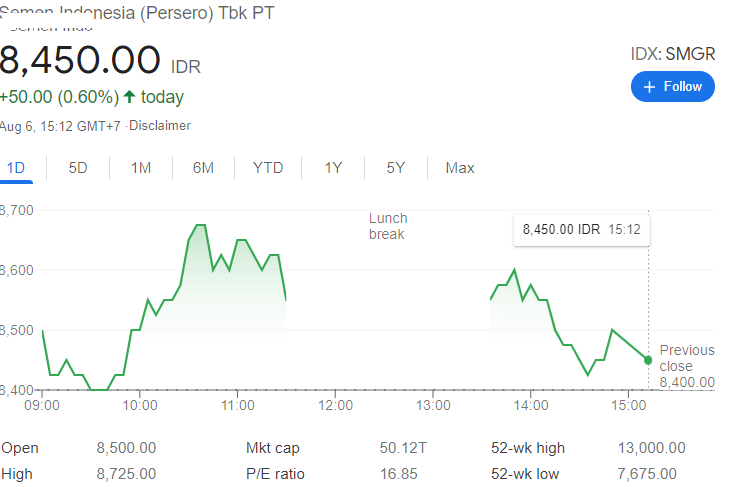Switch to the 1M range tab
Image resolution: width=730 pixels, height=487 pixels.
141,168
